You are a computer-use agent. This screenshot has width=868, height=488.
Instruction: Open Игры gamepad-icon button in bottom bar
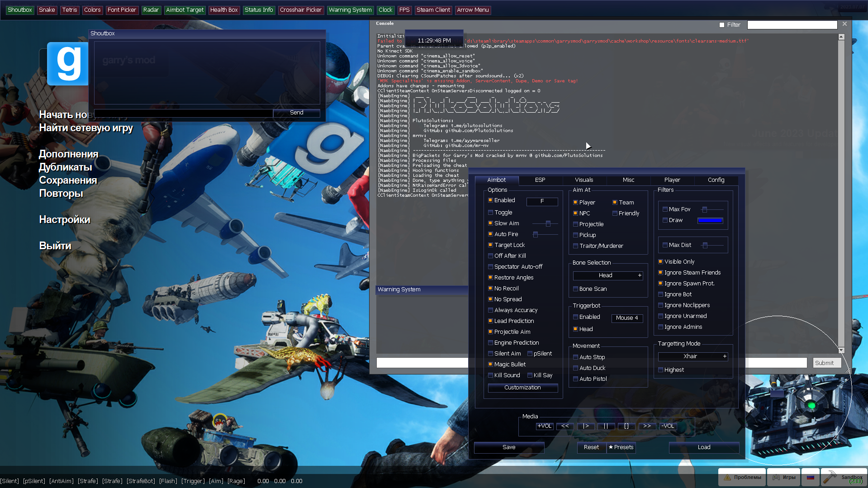(x=784, y=477)
